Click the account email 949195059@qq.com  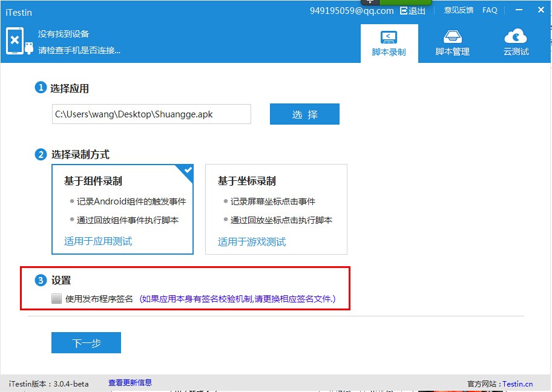click(x=352, y=11)
